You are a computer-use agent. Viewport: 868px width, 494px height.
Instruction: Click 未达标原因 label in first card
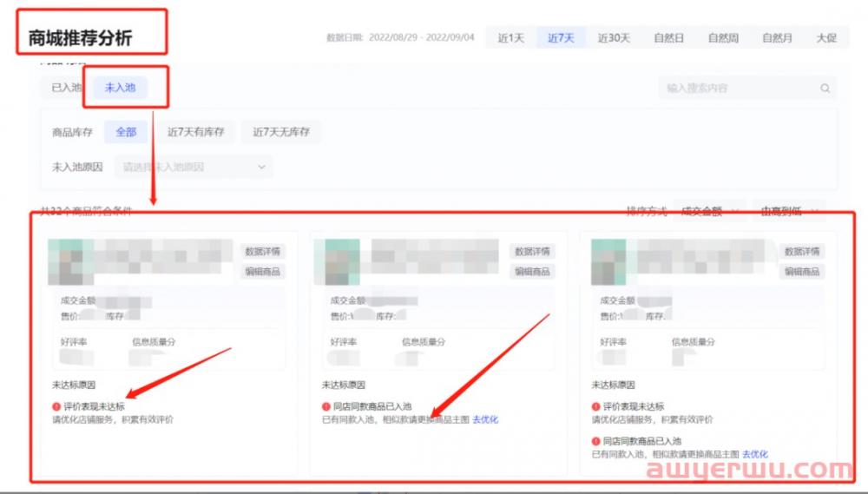pos(74,385)
